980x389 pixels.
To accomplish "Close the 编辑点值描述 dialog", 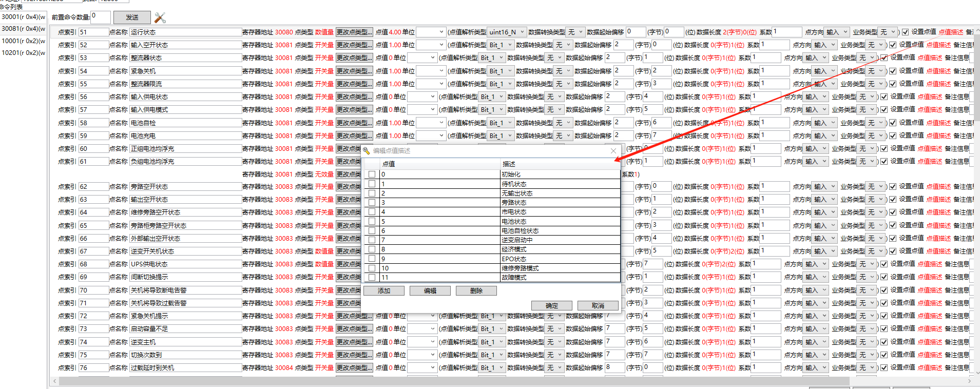I will pos(613,151).
